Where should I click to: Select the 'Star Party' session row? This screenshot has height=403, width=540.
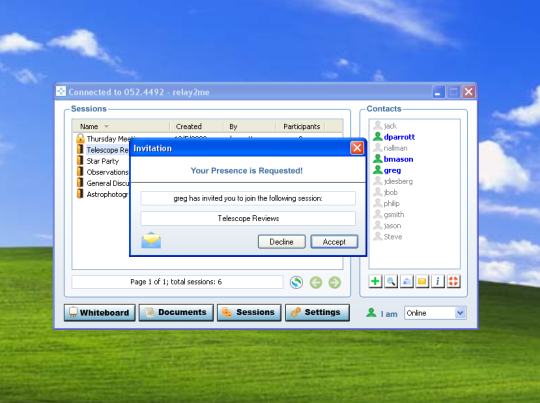(101, 161)
